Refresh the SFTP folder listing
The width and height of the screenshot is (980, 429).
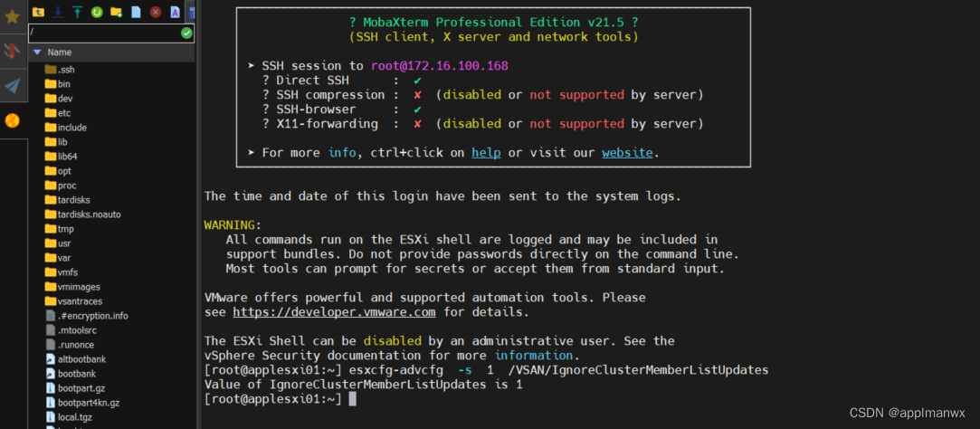(97, 11)
